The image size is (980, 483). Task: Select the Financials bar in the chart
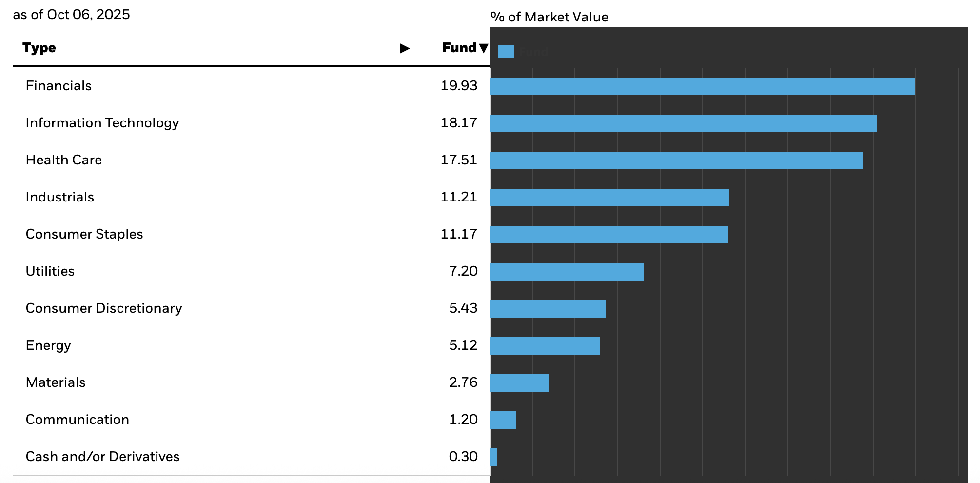tap(702, 87)
